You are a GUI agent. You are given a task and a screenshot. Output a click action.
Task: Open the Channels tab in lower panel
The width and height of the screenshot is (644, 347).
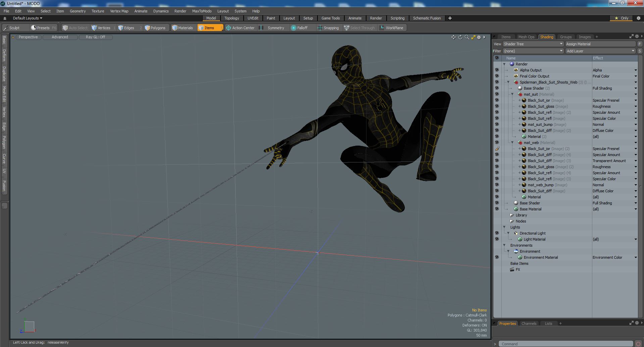click(529, 324)
